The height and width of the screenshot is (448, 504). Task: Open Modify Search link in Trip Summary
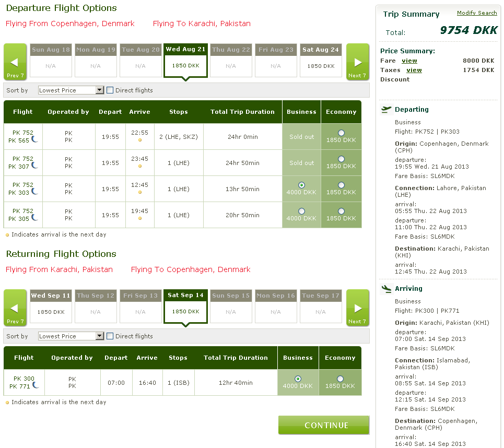click(476, 13)
